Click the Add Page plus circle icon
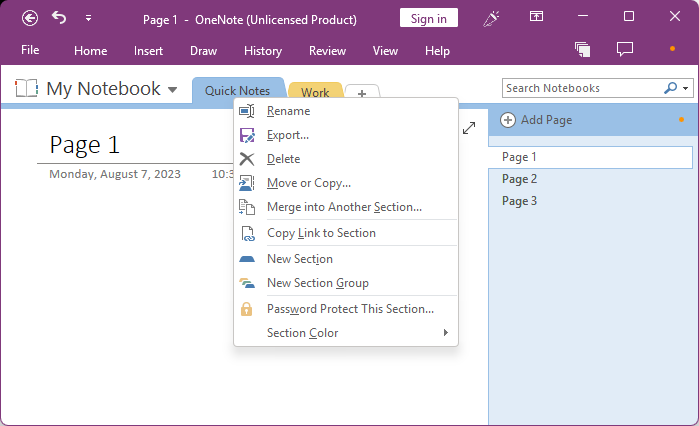 (508, 120)
